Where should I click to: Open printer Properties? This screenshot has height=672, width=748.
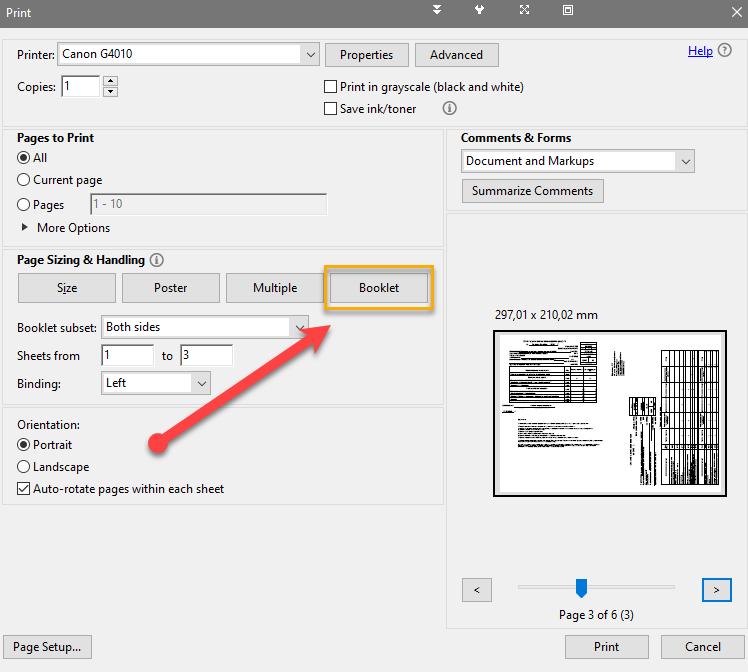pos(366,55)
